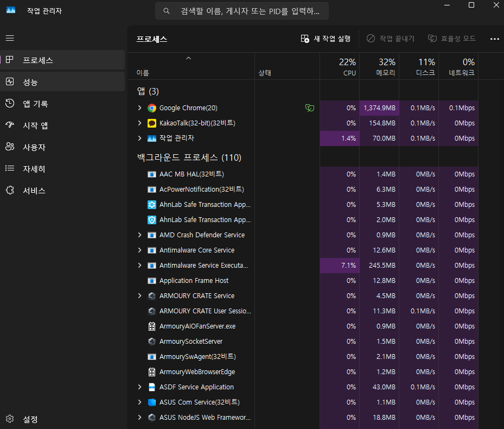Expand ARMOURY CRATE Service group
Screen dimensions: 504x429
click(139, 296)
